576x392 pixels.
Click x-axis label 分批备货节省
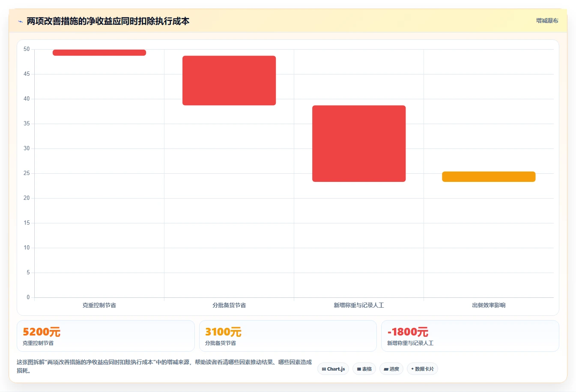(229, 305)
